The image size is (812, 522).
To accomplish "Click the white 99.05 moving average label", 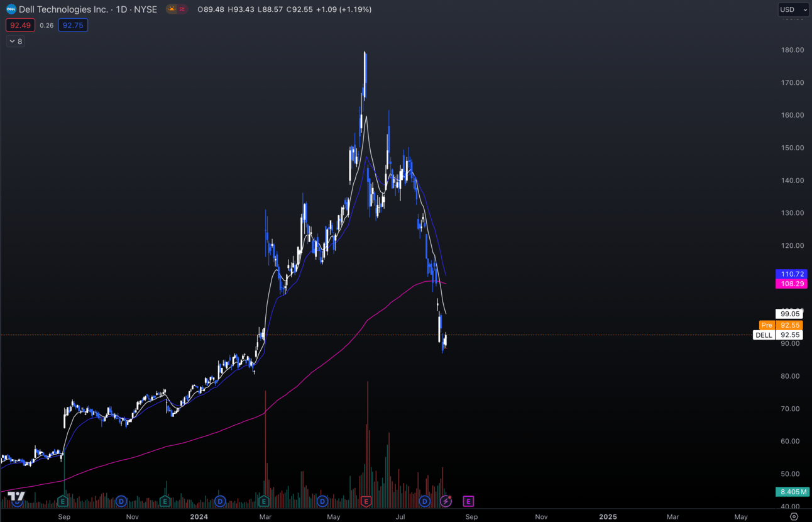I will coord(790,314).
